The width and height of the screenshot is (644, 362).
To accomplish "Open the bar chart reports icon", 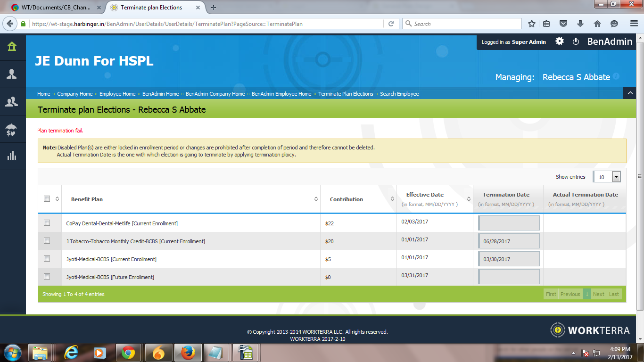I will tap(12, 156).
